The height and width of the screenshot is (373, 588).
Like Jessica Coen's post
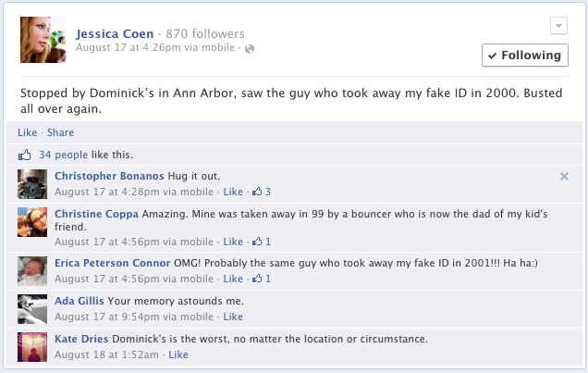coord(27,133)
